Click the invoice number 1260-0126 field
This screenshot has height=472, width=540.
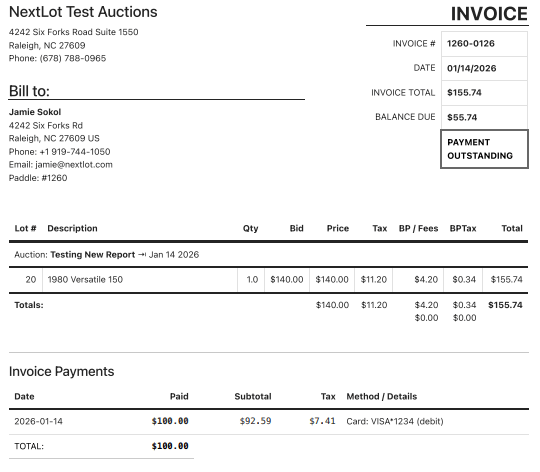[x=484, y=44]
